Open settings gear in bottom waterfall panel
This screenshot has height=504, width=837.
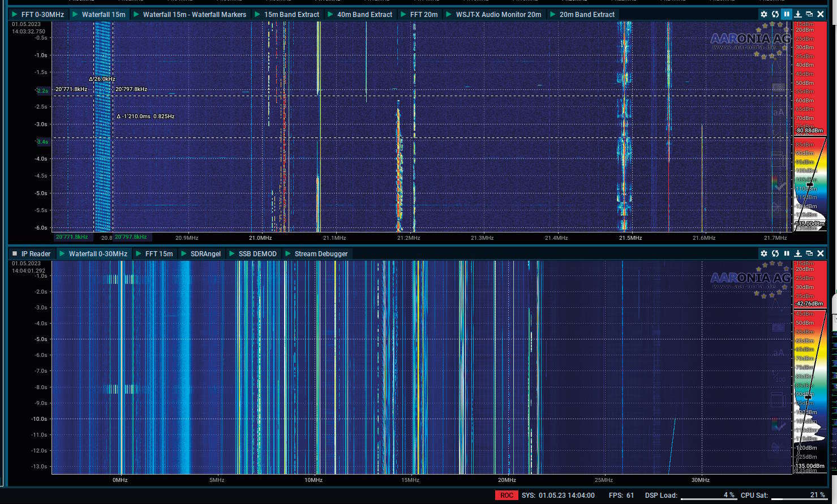click(x=764, y=253)
